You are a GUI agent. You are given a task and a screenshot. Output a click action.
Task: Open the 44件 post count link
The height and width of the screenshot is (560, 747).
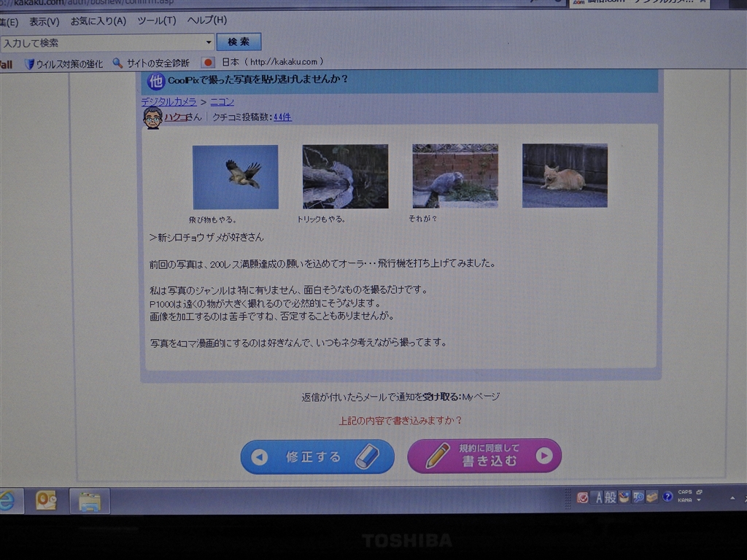282,117
